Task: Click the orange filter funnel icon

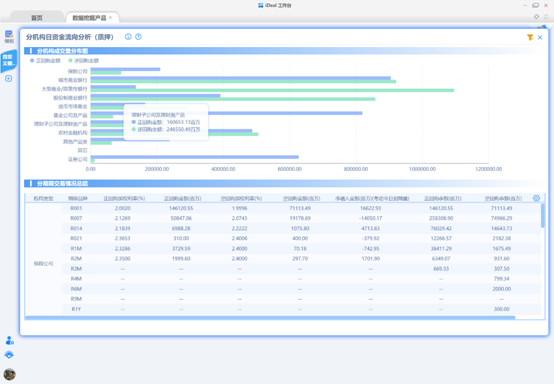Action: point(530,37)
